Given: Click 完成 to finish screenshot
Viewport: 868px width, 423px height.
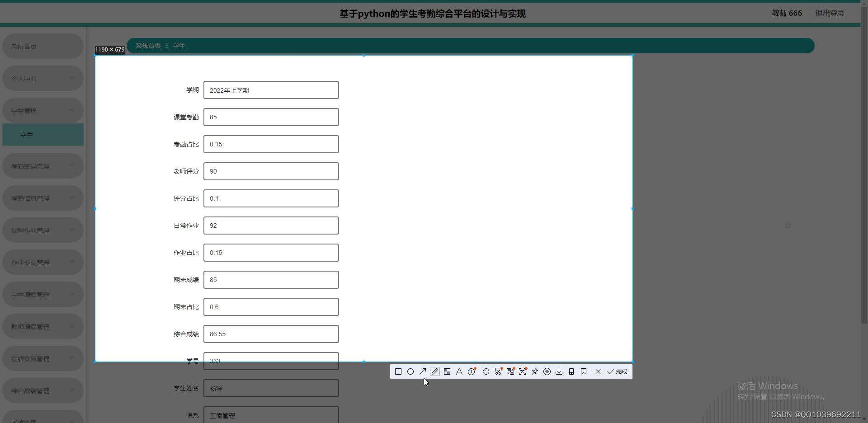Looking at the screenshot, I should click(617, 371).
